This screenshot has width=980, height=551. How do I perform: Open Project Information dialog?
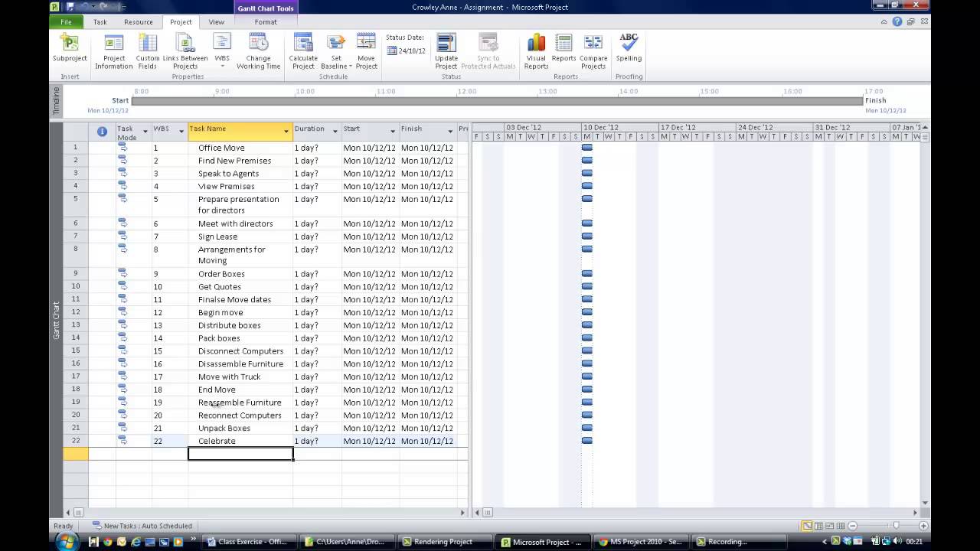pyautogui.click(x=113, y=51)
